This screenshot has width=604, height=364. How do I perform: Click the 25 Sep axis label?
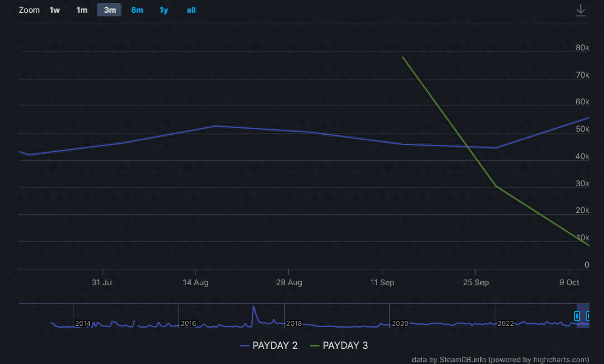pyautogui.click(x=476, y=283)
